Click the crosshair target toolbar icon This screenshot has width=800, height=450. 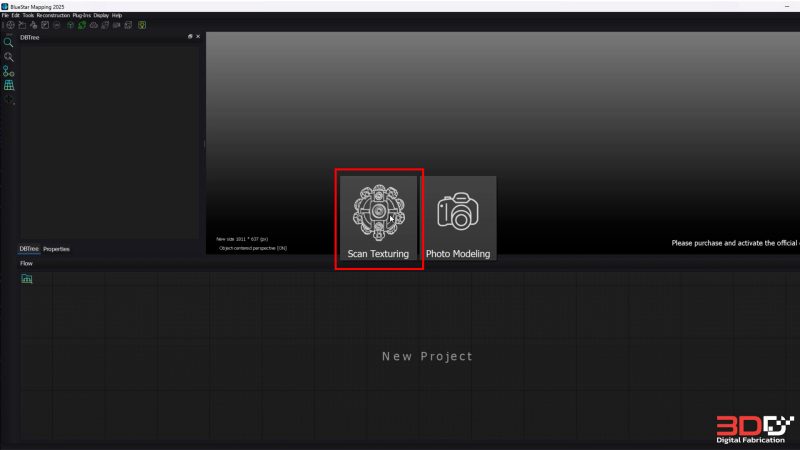click(x=10, y=25)
